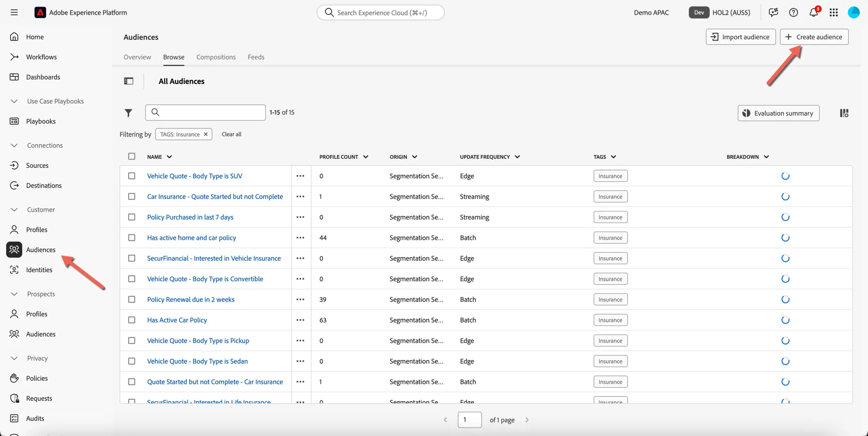Image resolution: width=868 pixels, height=436 pixels.
Task: Open the Feeds tab
Action: pos(256,57)
